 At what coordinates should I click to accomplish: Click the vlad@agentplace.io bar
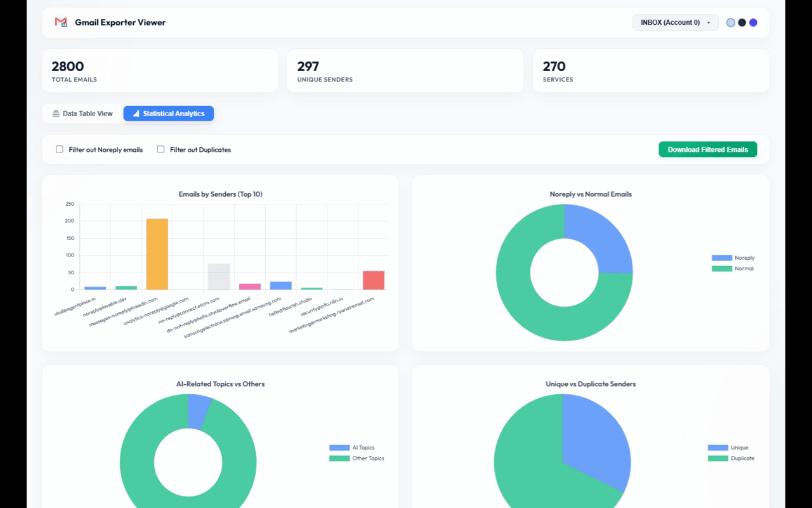(x=95, y=288)
